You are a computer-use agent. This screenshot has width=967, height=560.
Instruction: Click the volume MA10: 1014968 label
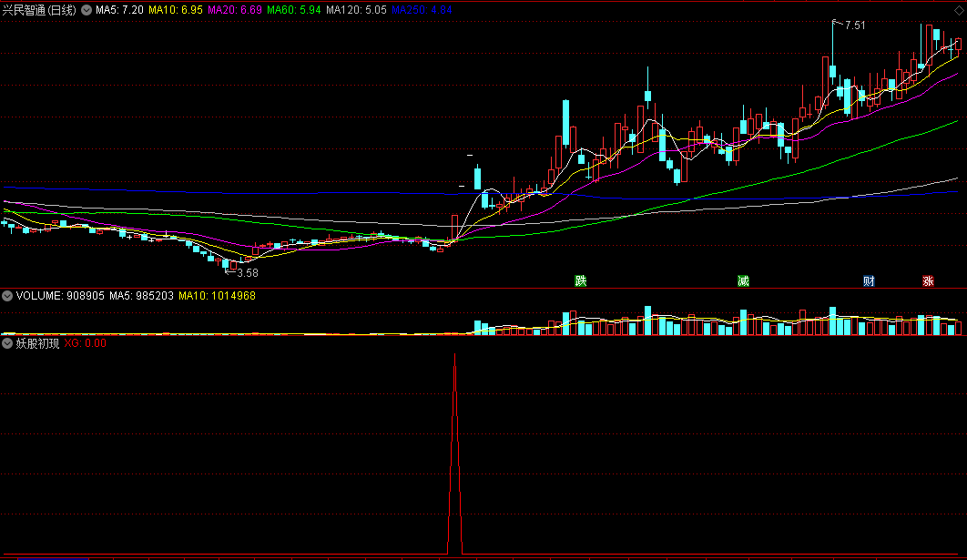217,296
